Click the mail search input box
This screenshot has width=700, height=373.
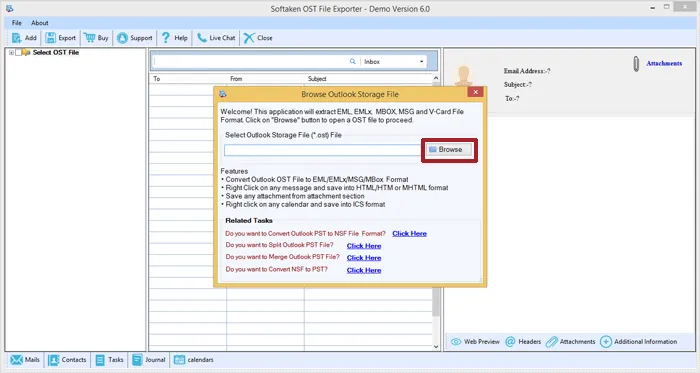point(250,62)
